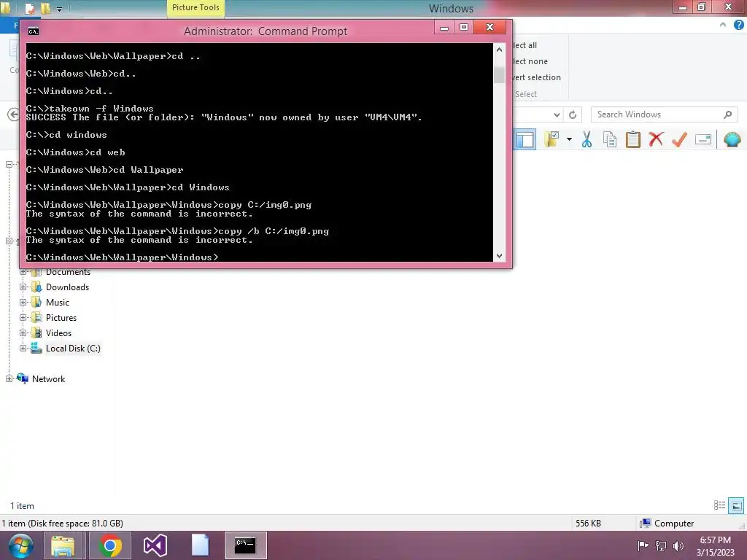This screenshot has height=560, width=747.
Task: Click Invert selection in the Select group
Action: 536,77
